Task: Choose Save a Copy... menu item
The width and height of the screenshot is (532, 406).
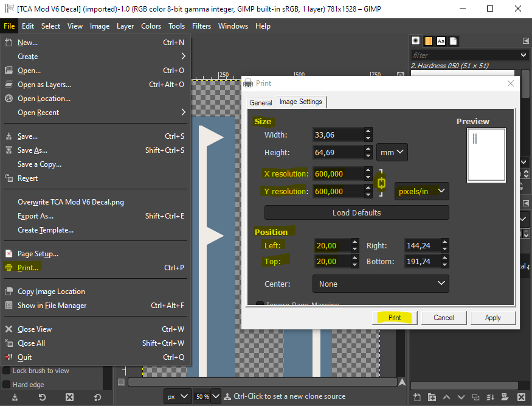Action: click(95, 164)
